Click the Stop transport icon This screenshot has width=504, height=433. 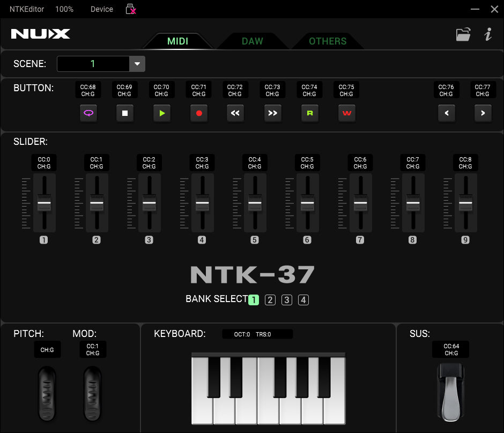pos(125,113)
